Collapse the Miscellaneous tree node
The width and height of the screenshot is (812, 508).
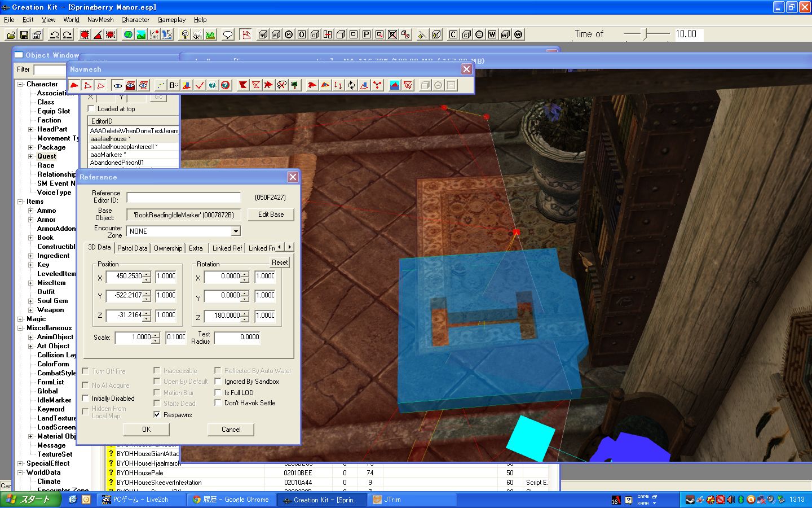pos(20,328)
